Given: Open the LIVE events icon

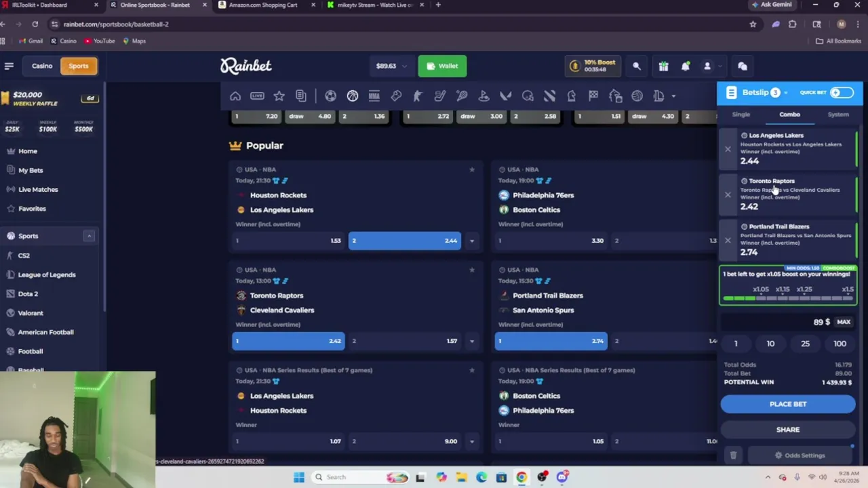Looking at the screenshot, I should [x=257, y=96].
